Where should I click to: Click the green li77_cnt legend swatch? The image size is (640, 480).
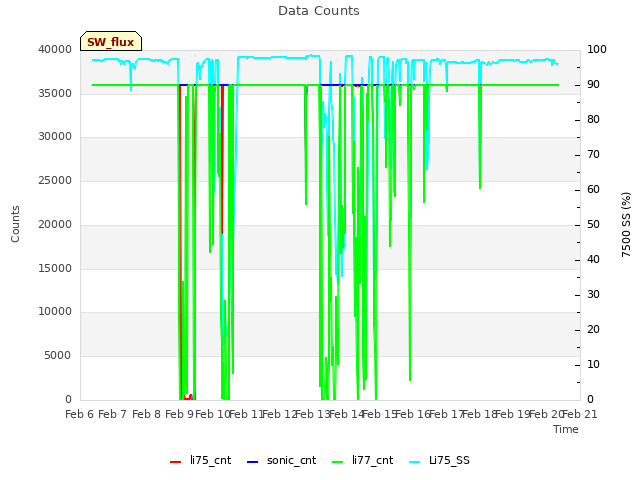click(x=338, y=462)
